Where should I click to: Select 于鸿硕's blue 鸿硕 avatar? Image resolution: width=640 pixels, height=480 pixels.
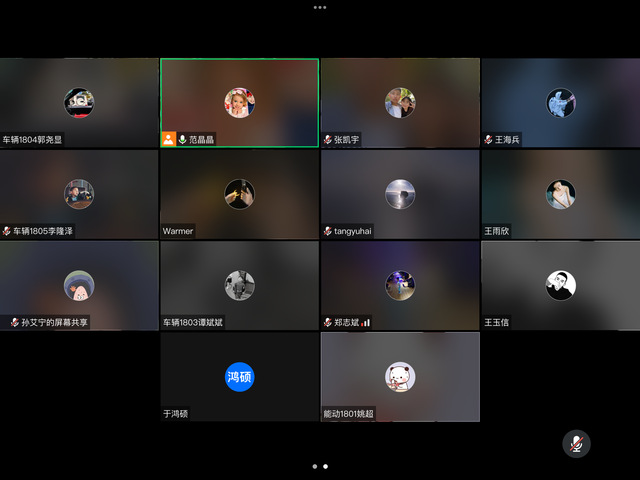coord(240,377)
